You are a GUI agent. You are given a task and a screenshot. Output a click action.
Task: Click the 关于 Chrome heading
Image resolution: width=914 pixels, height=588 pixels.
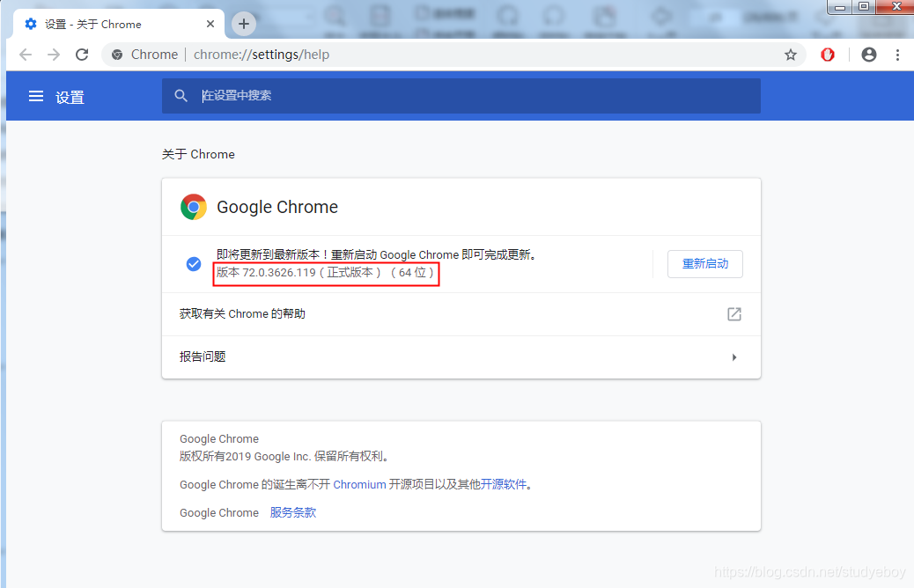[x=198, y=154]
